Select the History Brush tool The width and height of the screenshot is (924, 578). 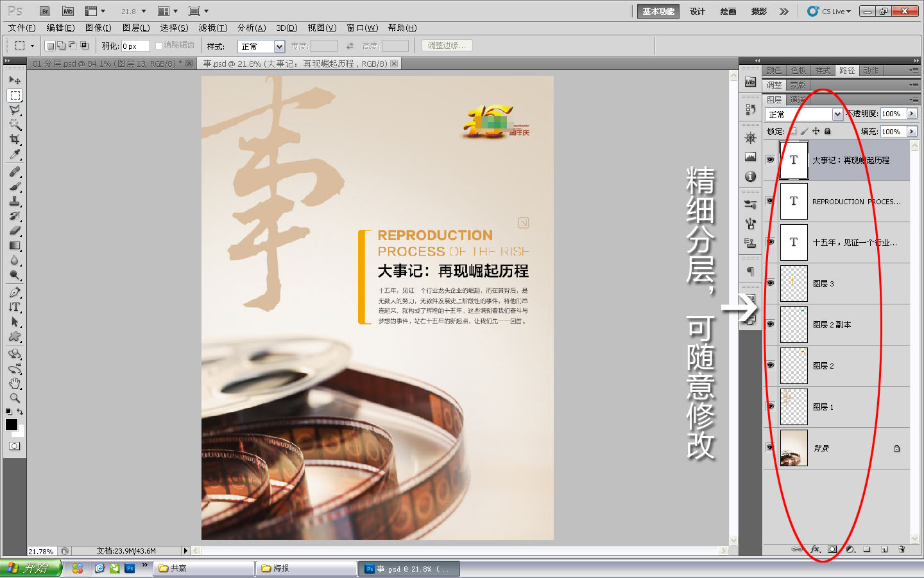(x=15, y=216)
